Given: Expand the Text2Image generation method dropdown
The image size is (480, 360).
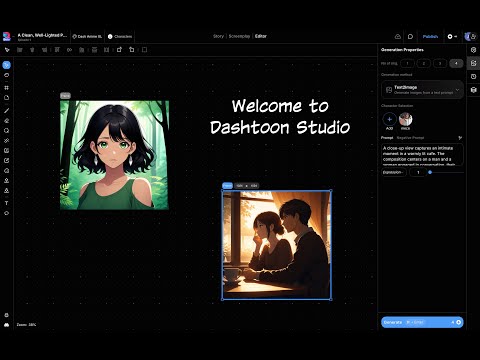Looking at the screenshot, I should point(422,90).
